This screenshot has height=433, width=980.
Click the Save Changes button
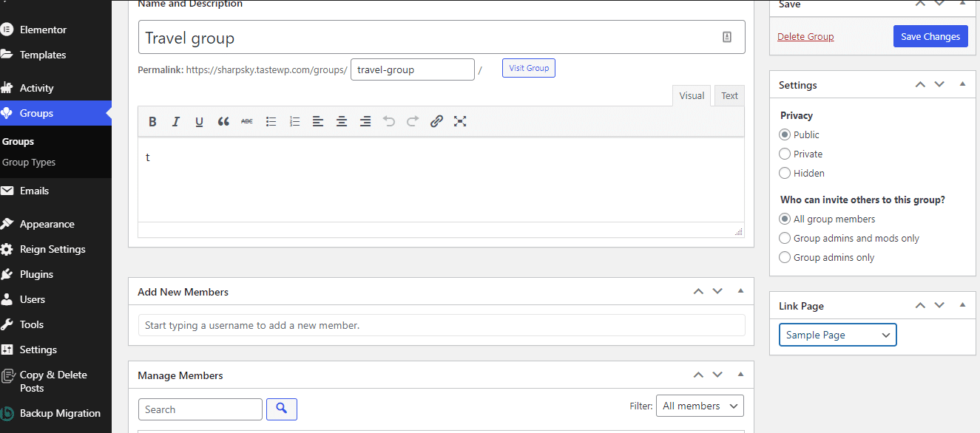(x=930, y=35)
